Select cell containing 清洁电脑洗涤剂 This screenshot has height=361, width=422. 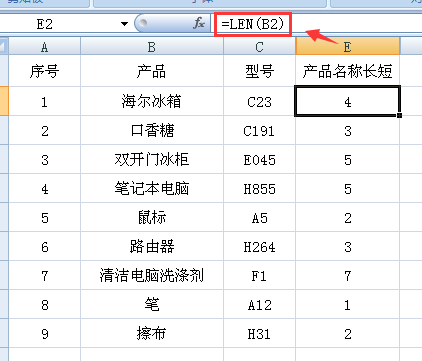tap(152, 275)
